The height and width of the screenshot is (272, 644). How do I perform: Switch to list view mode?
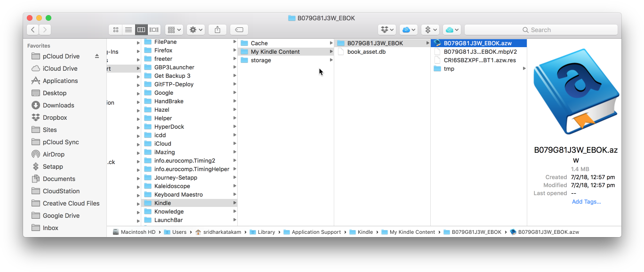(128, 30)
